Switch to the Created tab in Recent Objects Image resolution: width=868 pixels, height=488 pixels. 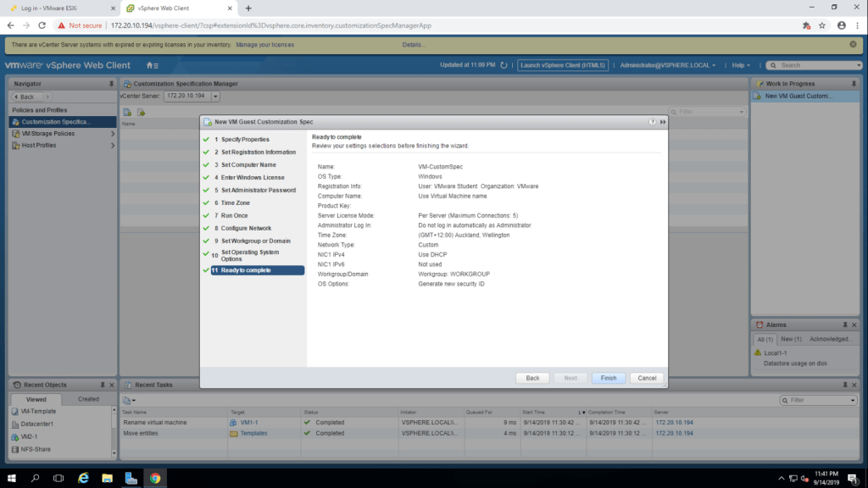88,399
